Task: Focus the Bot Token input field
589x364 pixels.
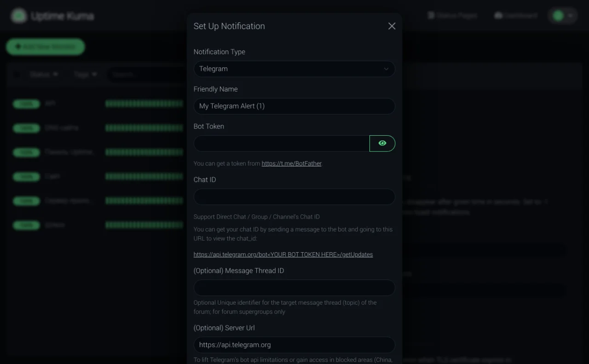Action: 282,143
